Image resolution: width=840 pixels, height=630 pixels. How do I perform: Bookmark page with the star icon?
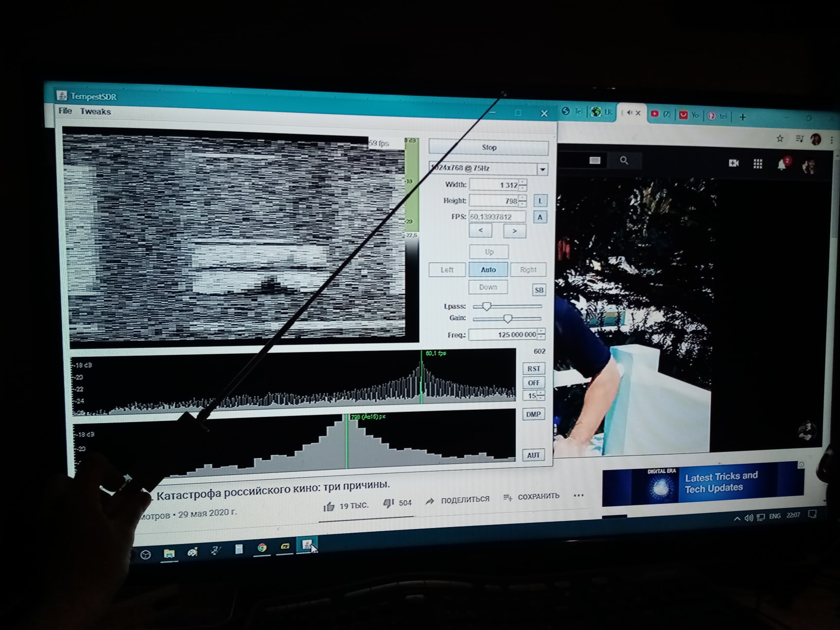(780, 138)
